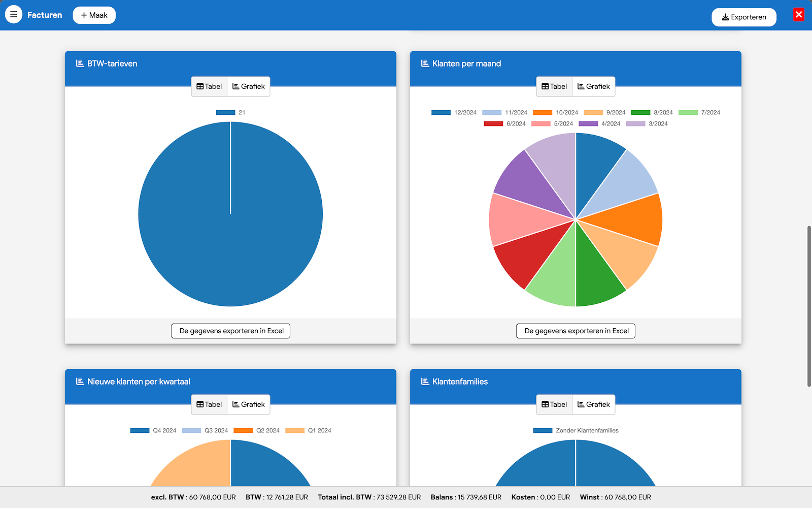This screenshot has width=812, height=508.
Task: Toggle 10/2024 legend swatch
Action: coord(543,112)
